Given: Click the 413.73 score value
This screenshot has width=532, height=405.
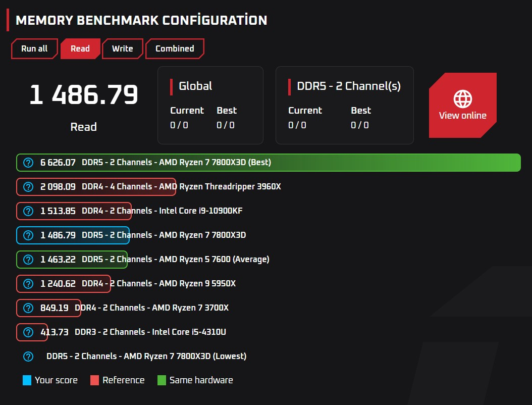Looking at the screenshot, I should coord(55,332).
